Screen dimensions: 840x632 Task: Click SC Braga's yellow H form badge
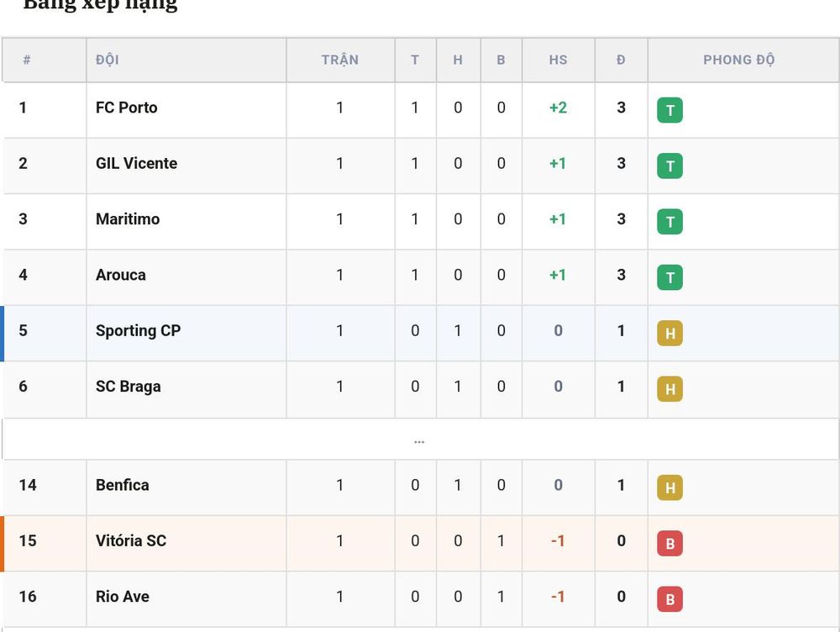tap(669, 388)
